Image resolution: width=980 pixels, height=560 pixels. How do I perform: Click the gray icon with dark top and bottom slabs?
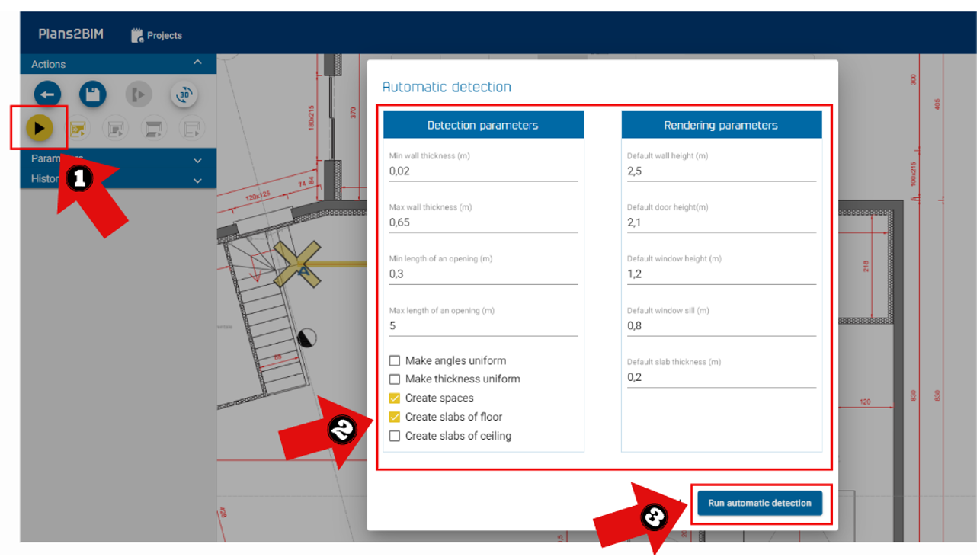(153, 128)
